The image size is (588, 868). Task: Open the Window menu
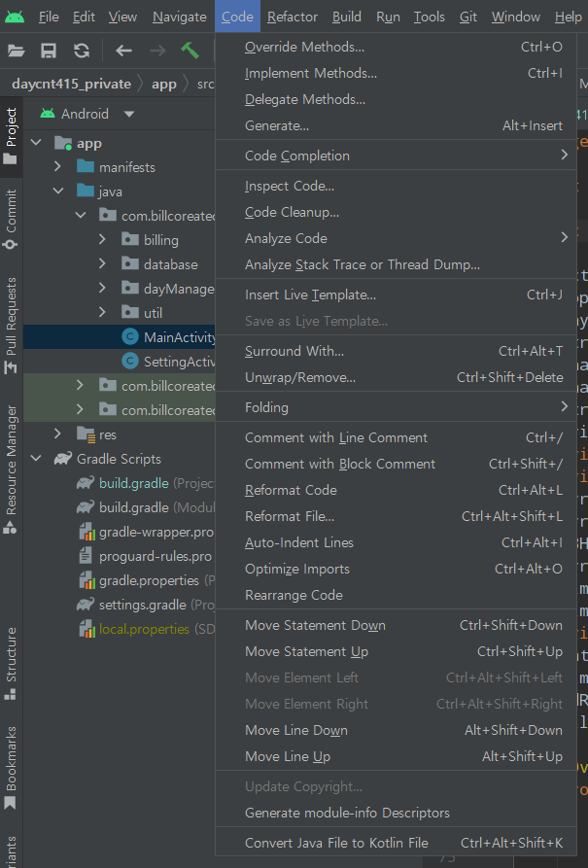pyautogui.click(x=515, y=17)
